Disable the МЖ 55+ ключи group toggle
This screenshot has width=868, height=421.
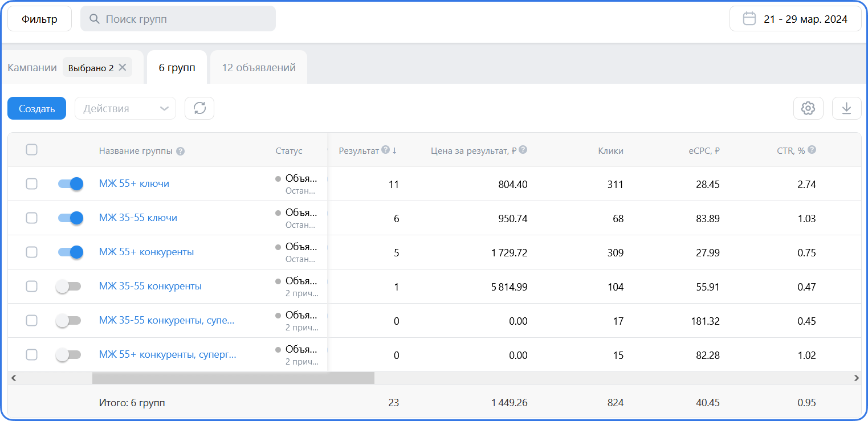[x=70, y=183]
